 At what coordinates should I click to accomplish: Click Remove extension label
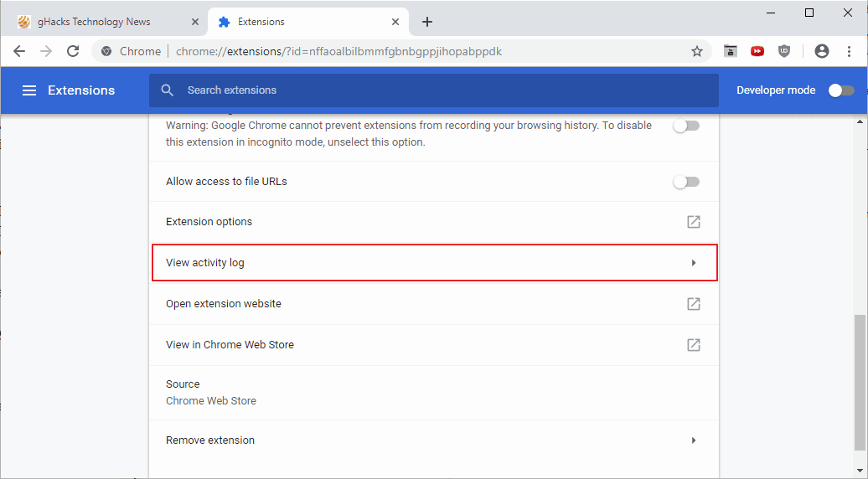210,440
